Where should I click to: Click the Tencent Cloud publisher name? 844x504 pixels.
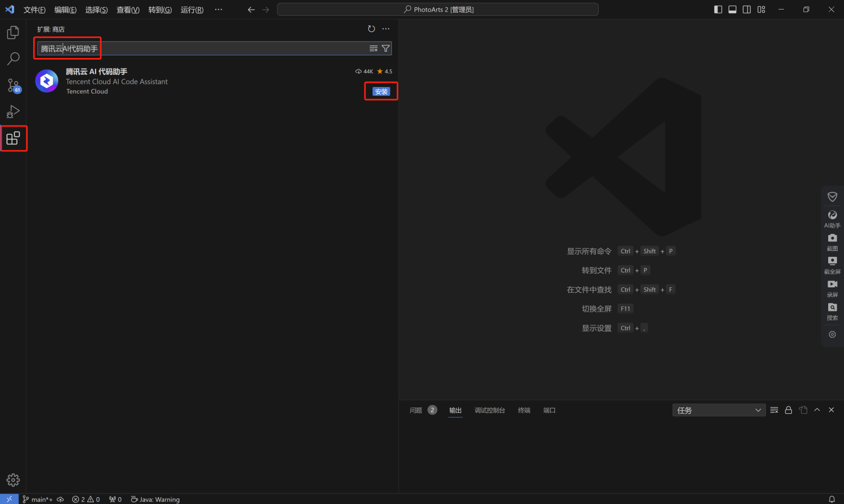pos(87,92)
